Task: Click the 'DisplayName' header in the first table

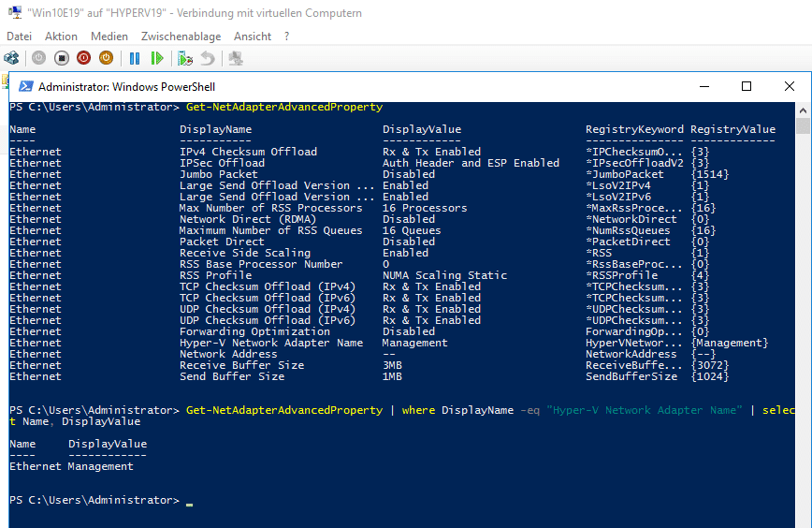Action: coord(215,129)
